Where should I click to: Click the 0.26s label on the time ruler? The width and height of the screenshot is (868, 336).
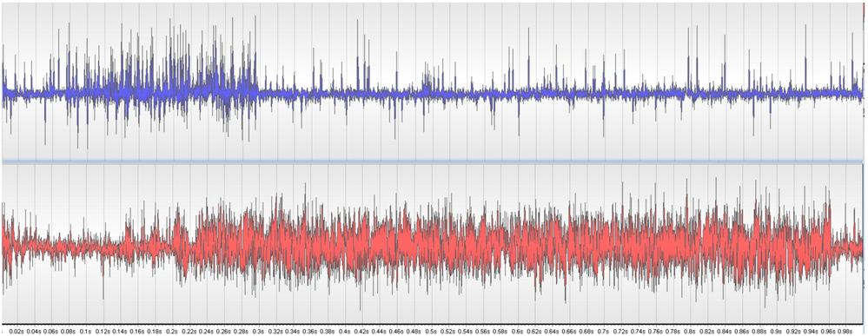coord(223,331)
